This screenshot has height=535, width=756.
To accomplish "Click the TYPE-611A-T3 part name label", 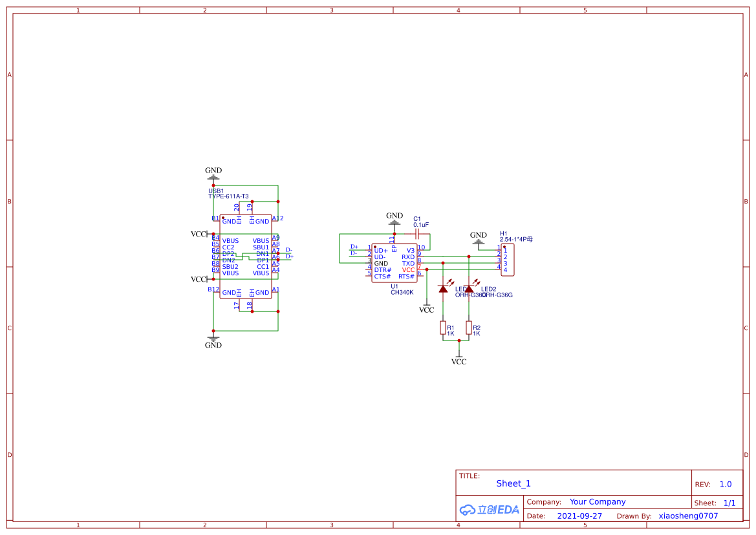I will point(228,196).
